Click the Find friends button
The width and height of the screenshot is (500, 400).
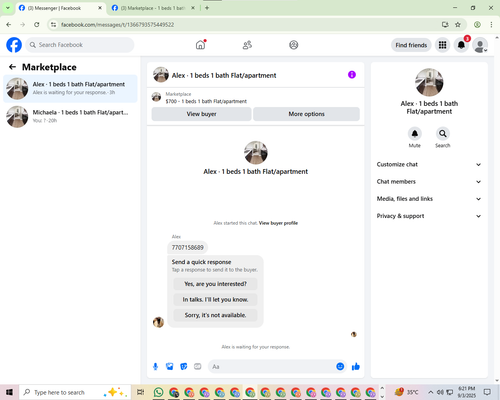(411, 45)
